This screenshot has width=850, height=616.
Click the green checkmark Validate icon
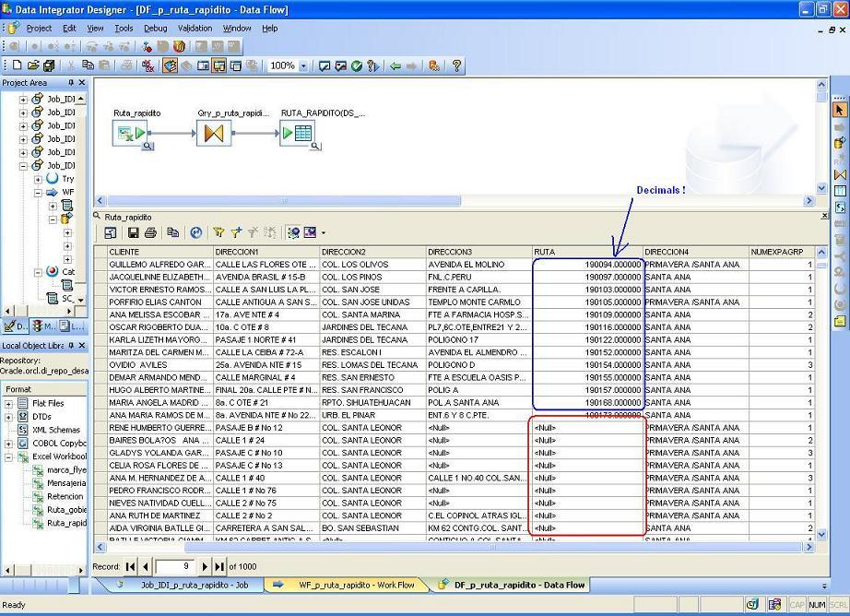coord(356,66)
